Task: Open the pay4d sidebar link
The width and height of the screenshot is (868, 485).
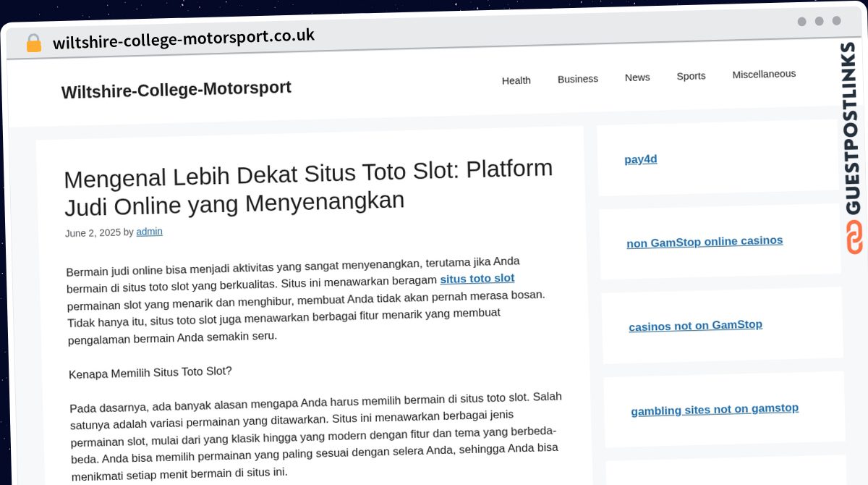Action: (x=640, y=159)
